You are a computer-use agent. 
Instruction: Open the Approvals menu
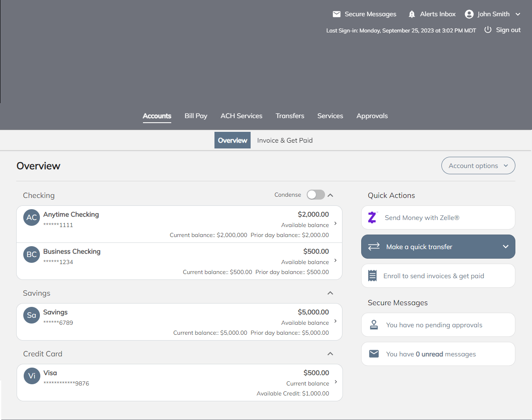point(372,116)
